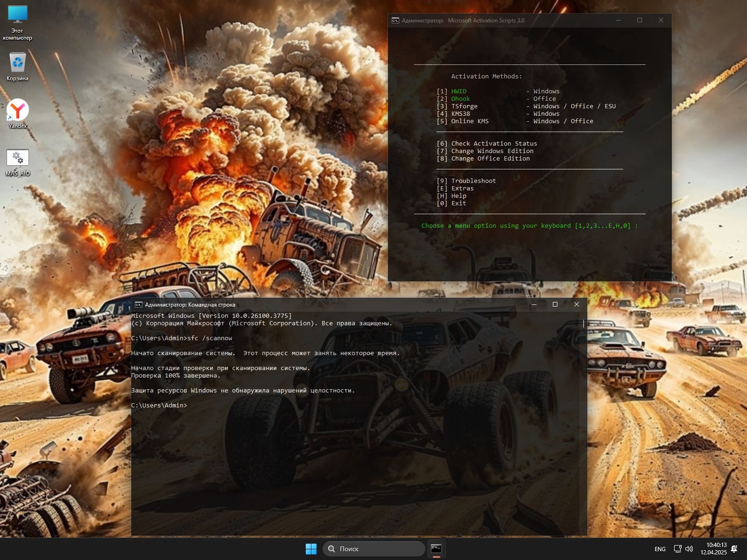Click the [0] Exit line
Image resolution: width=747 pixels, height=560 pixels.
[451, 203]
